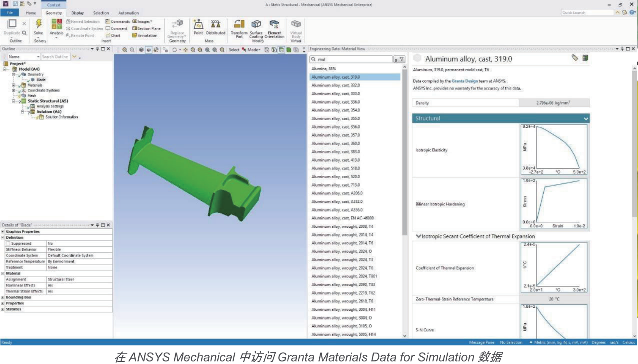Click the zoom in magnifier in the graphics toolbar
638x364 pixels.
(125, 50)
